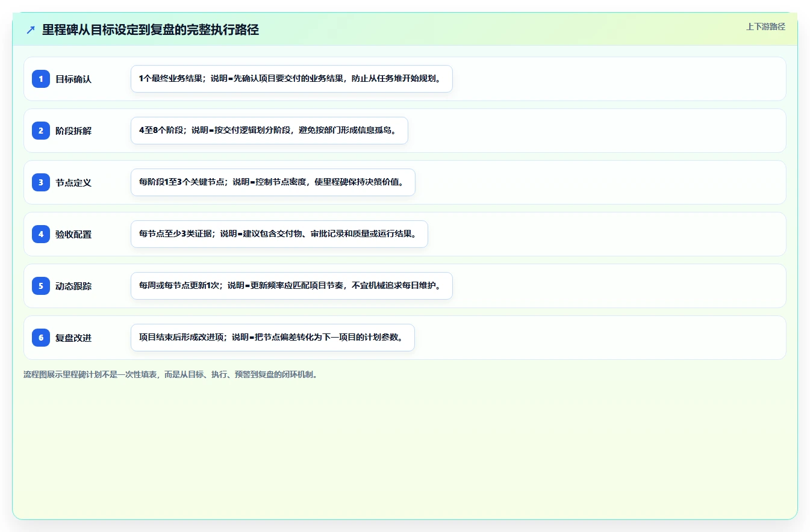Click the description box starting 1个最终业务结果

(x=291, y=79)
